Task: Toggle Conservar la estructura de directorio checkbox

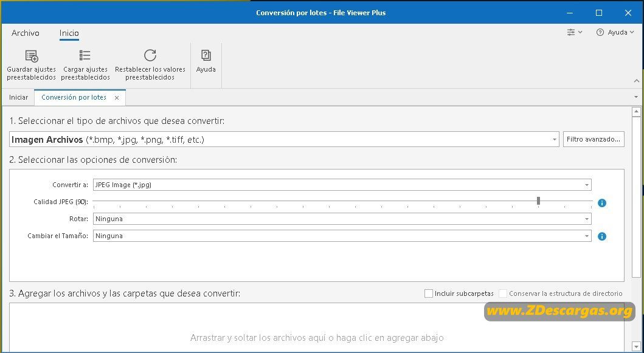Action: [503, 293]
